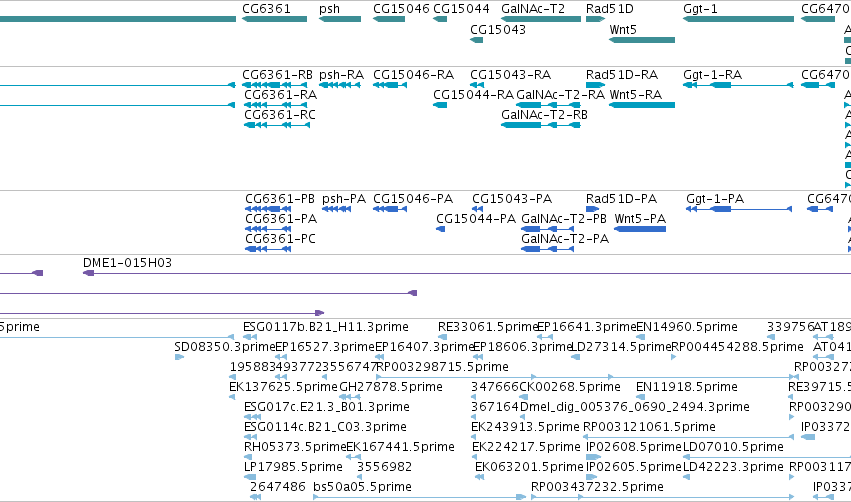Select the CG6361 gene feature
851x502 pixels.
[x=275, y=19]
